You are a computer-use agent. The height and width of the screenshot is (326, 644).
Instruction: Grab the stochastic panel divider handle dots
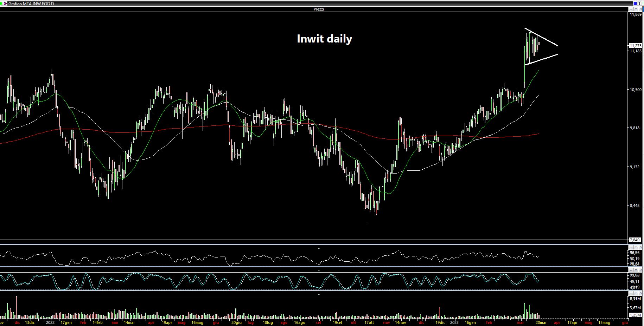coord(319,271)
